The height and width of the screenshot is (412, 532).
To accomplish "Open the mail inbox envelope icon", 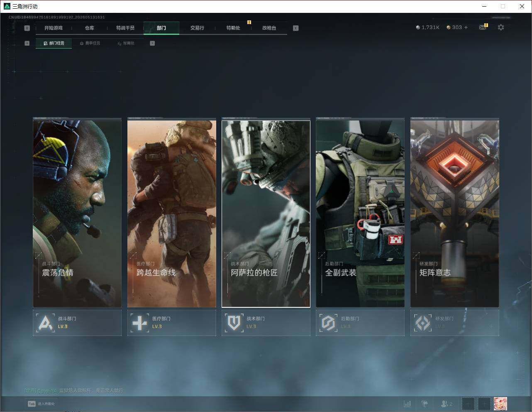I will pyautogui.click(x=483, y=27).
